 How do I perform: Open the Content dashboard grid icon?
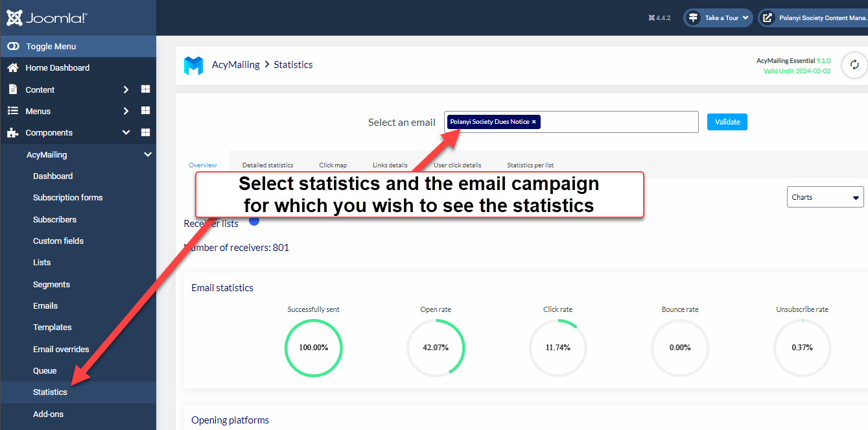(x=145, y=90)
